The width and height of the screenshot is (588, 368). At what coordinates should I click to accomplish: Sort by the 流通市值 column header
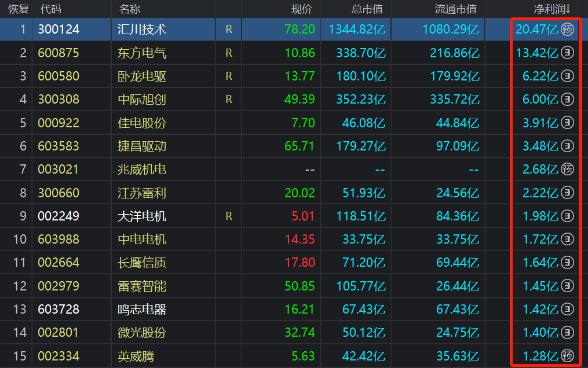coord(456,9)
